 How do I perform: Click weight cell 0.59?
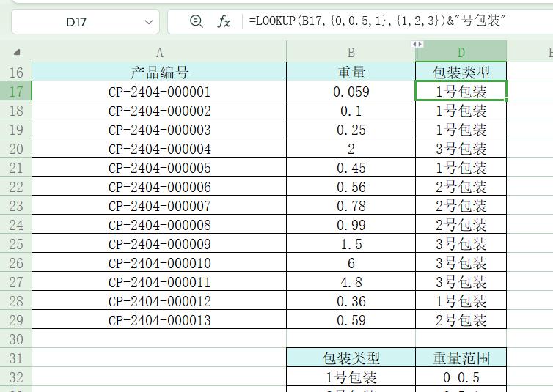coord(351,319)
